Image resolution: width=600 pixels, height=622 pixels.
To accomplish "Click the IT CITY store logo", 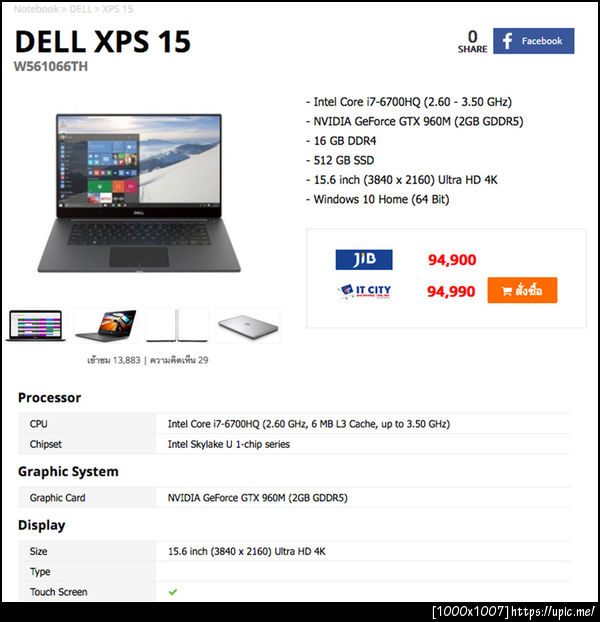I will click(364, 291).
